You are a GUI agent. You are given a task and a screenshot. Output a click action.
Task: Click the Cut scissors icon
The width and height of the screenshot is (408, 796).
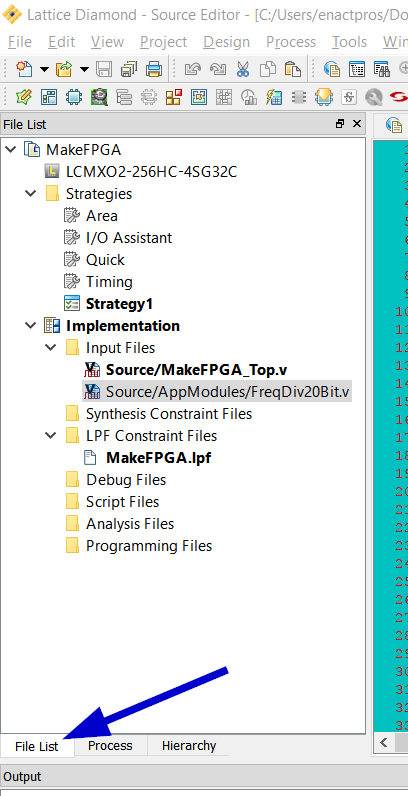(x=243, y=68)
